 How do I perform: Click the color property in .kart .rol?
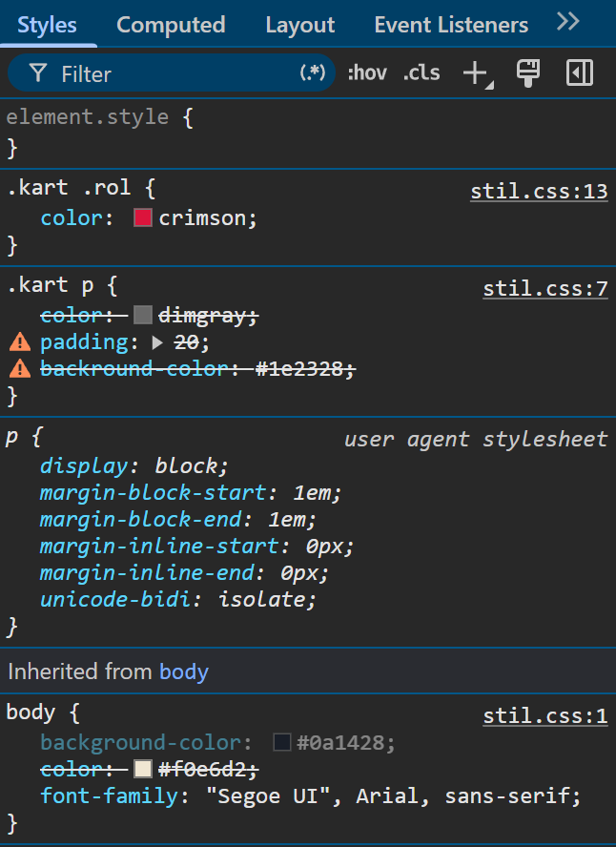coord(72,218)
